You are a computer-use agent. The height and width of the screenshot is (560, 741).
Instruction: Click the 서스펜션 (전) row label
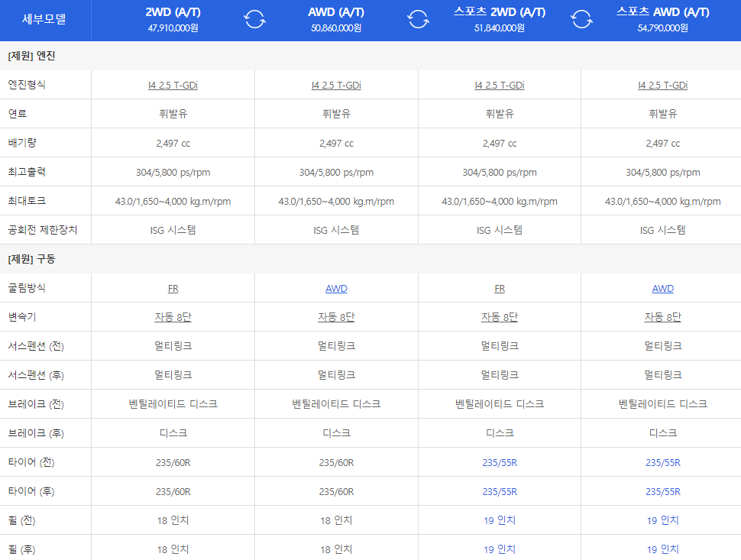(36, 346)
